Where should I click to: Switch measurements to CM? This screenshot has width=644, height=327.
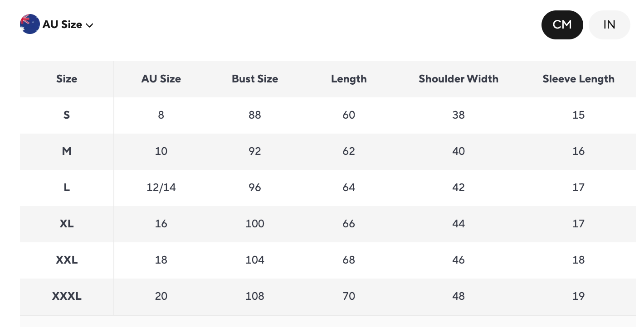point(562,25)
